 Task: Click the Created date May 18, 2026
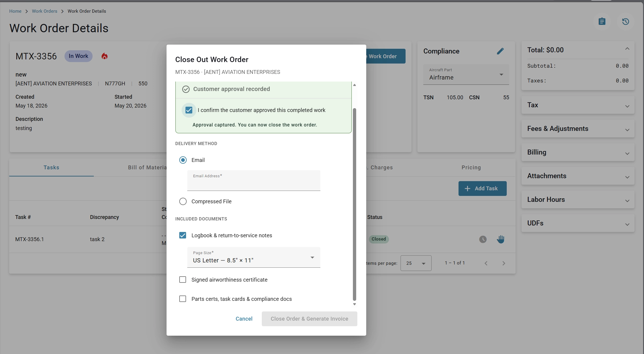click(x=31, y=106)
